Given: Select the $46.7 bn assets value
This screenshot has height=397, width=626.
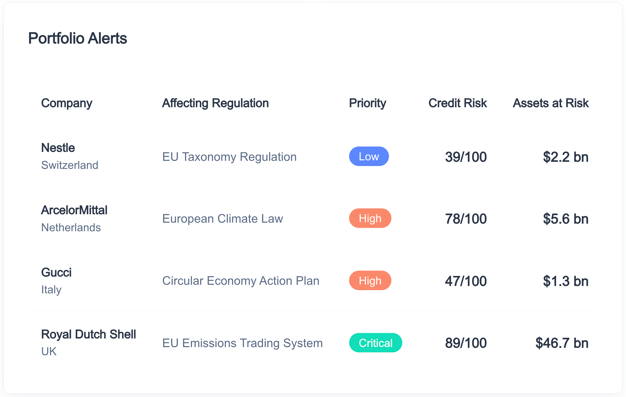Looking at the screenshot, I should pos(562,343).
